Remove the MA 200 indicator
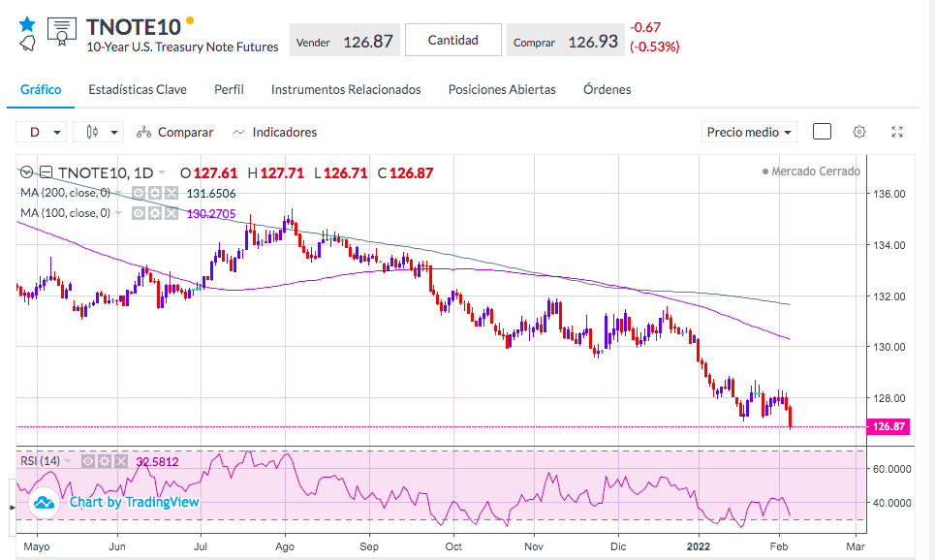This screenshot has height=560, width=935. pyautogui.click(x=171, y=193)
